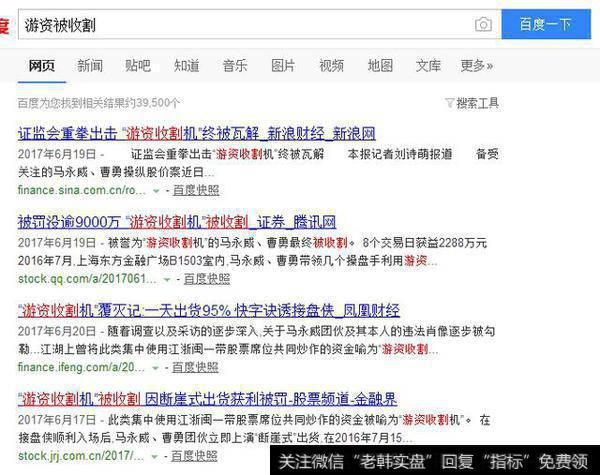Expand dropdown arrow next to stock.qq.com
This screenshot has width=600, height=475.
[167, 279]
